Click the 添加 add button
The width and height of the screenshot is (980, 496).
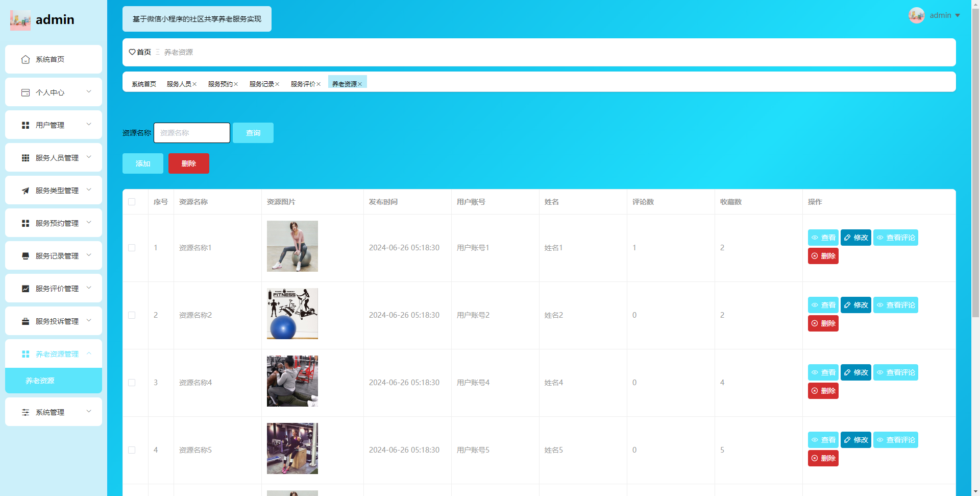[143, 163]
